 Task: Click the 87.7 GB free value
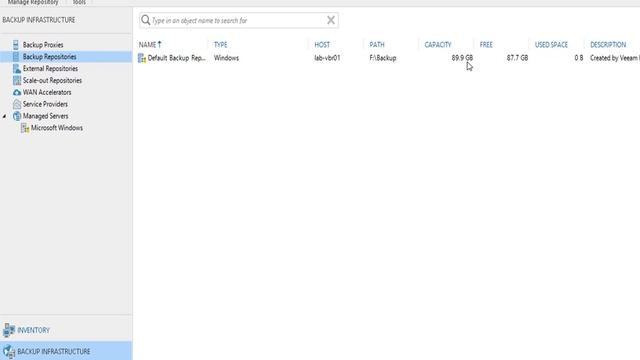point(517,58)
